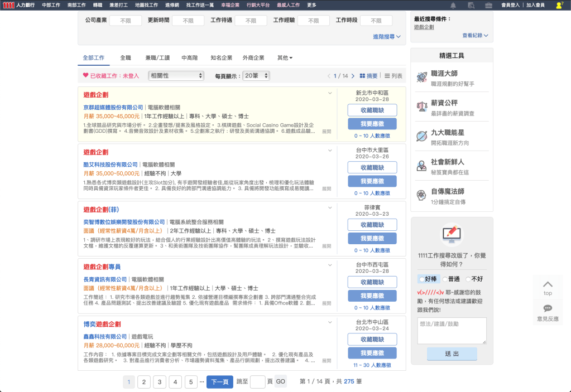This screenshot has height=392, width=571.
Task: Select the 普通 radio option
Action: tap(445, 279)
